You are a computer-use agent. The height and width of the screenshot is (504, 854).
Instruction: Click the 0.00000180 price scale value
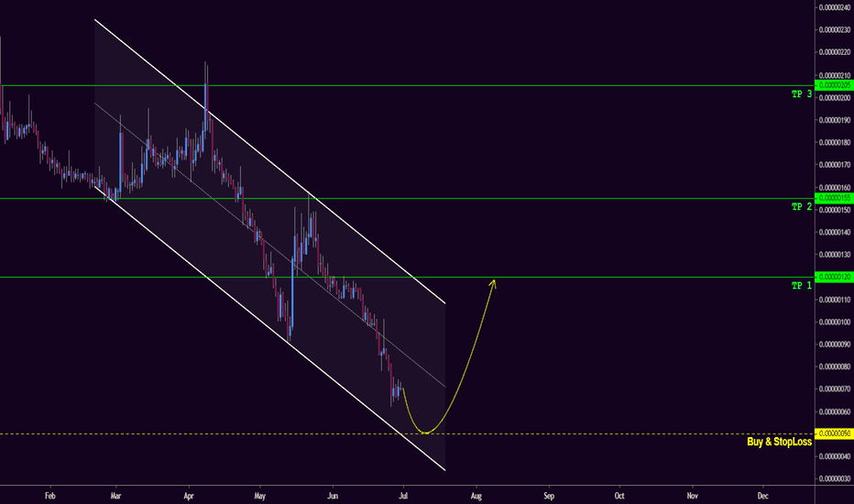(x=835, y=142)
